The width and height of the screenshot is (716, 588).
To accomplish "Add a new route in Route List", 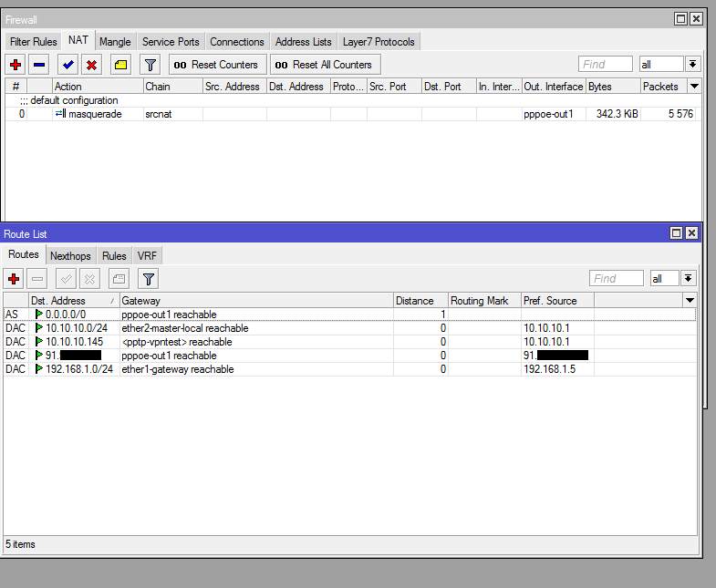I will click(14, 278).
